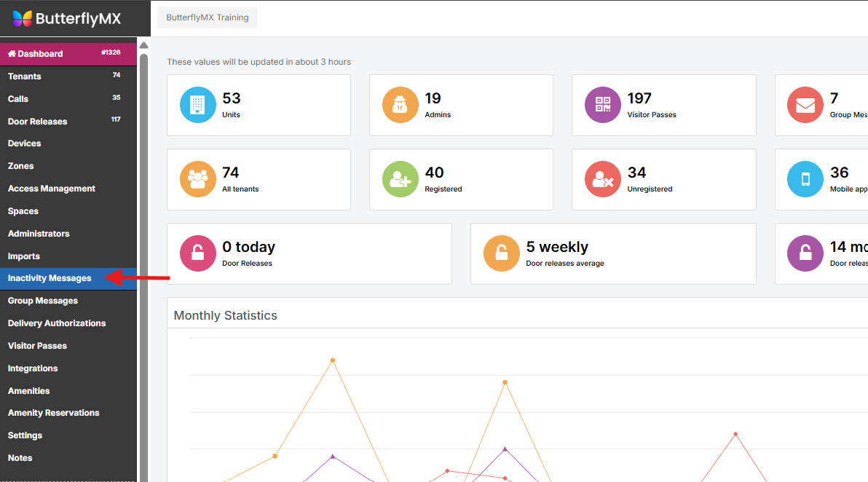Click the purple Visitor Passes QR icon
868x482 pixels.
coord(603,105)
